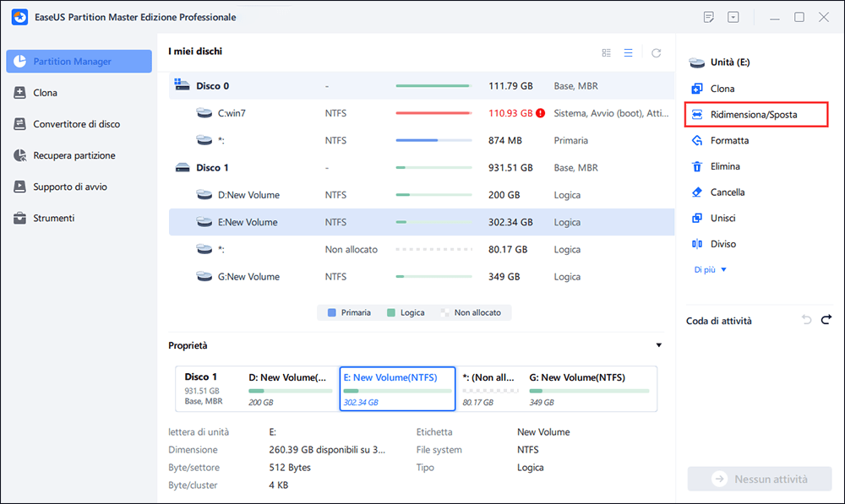Open Strumenti in the sidebar
Screen dimensions: 845x504
[79, 218]
